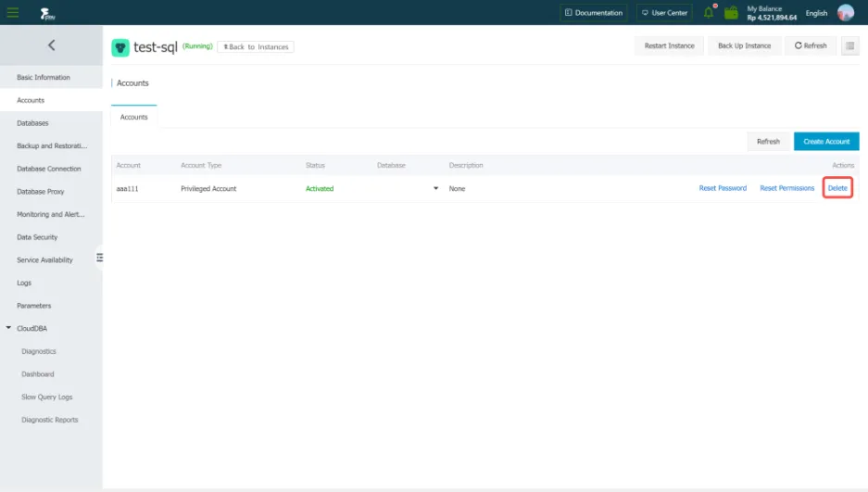Click Restart Instance button
The height and width of the screenshot is (492, 868).
pos(669,46)
